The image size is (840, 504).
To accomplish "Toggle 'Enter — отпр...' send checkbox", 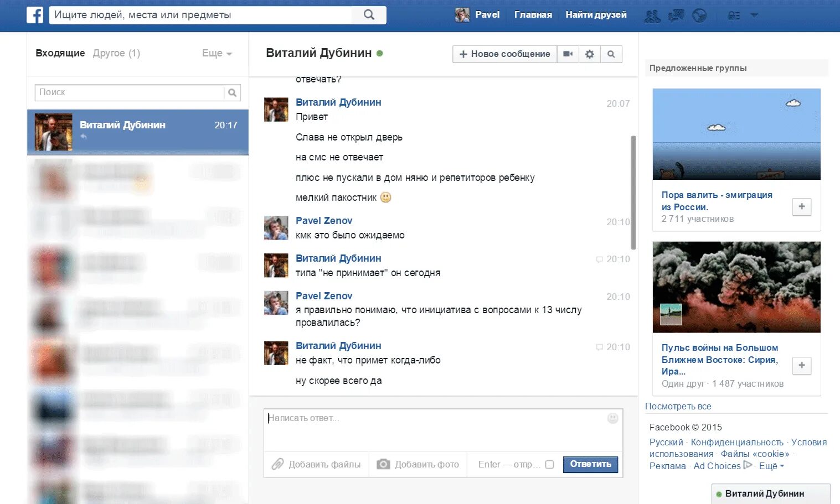I will point(549,465).
